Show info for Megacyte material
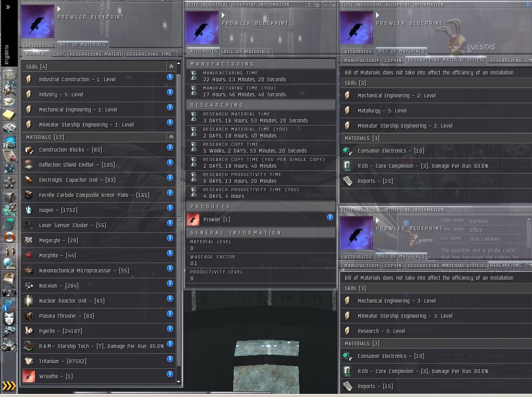This screenshot has height=397, width=532. pos(170,238)
